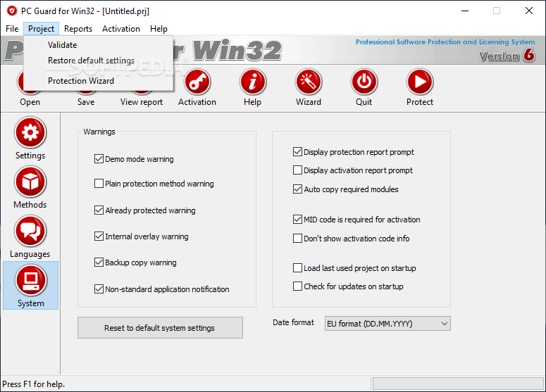The width and height of the screenshot is (546, 392).
Task: Switch to the Methods sidebar section
Action: click(30, 188)
